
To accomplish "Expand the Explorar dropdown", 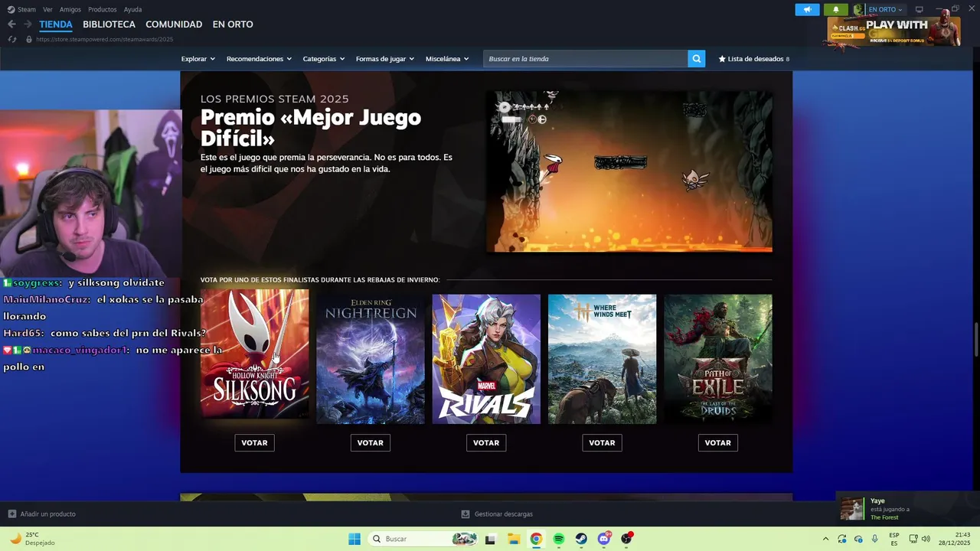I will pos(198,59).
